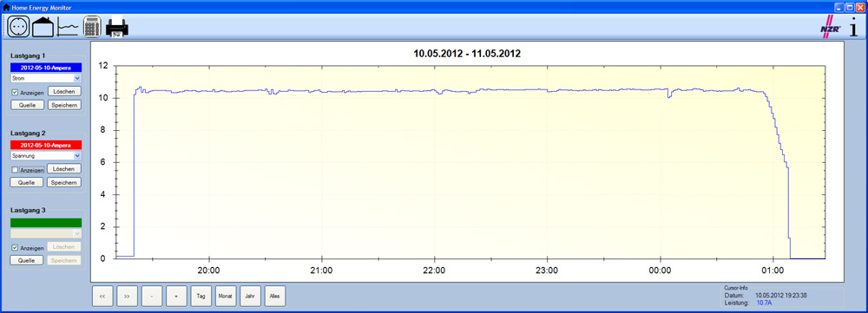The image size is (868, 313).
Task: Print the chart via printer icon
Action: coord(117,27)
